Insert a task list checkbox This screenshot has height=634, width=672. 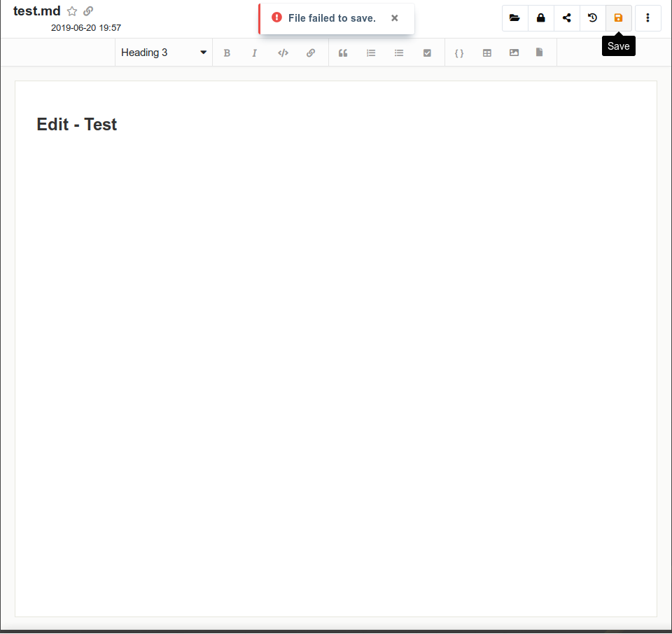427,53
